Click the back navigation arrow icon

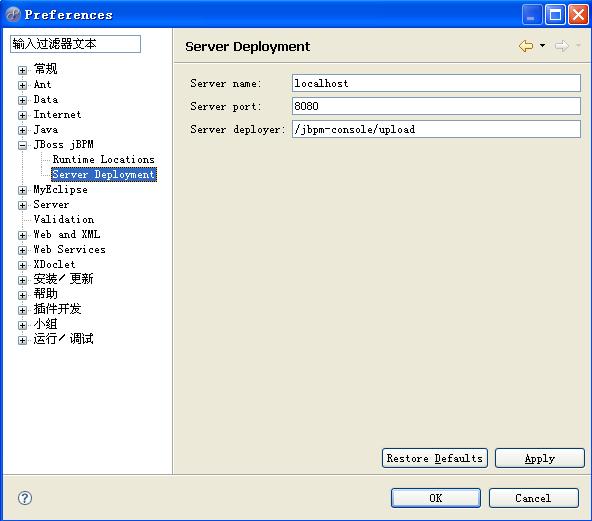(x=526, y=46)
